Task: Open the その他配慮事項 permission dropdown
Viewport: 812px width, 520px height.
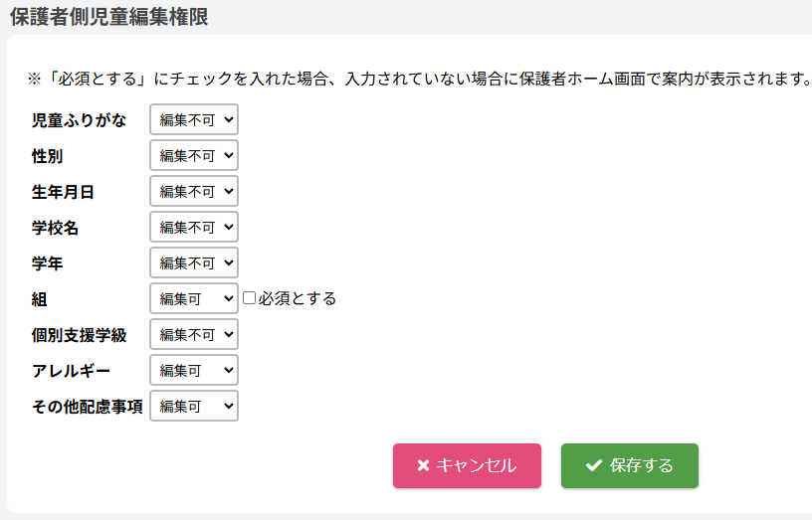Action: 194,407
